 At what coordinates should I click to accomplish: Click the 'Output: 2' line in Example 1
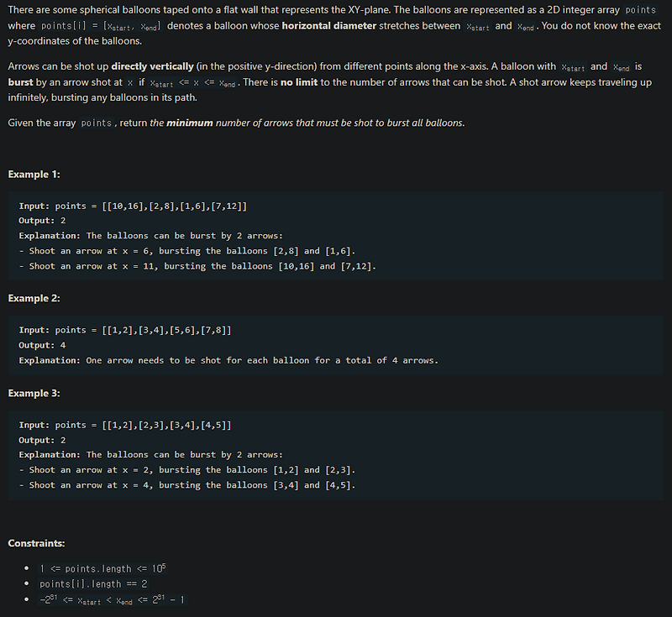[x=42, y=221]
